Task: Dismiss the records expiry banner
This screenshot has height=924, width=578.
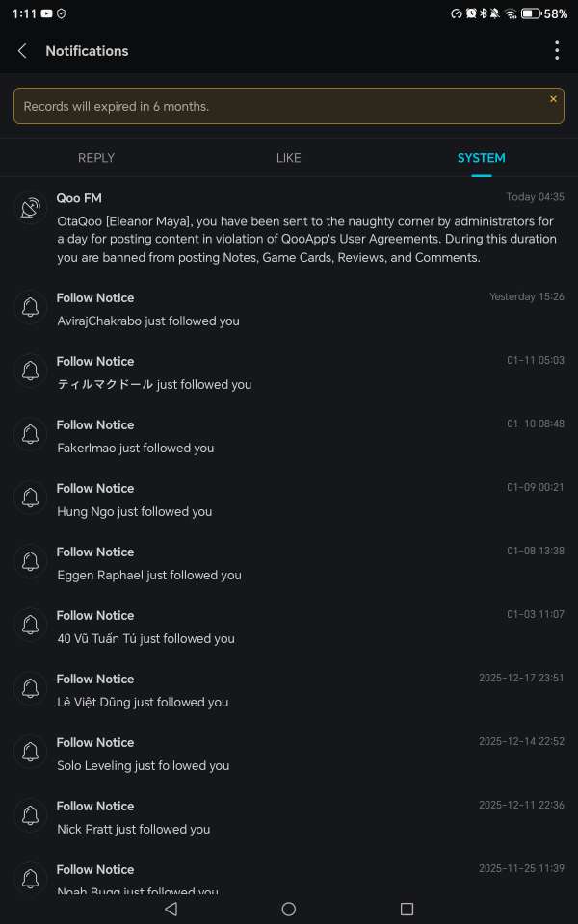Action: click(x=553, y=99)
